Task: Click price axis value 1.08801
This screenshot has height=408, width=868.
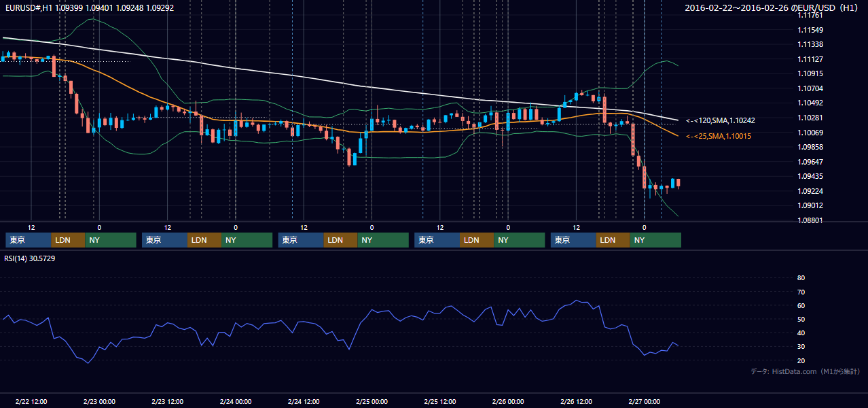Action: (810, 221)
